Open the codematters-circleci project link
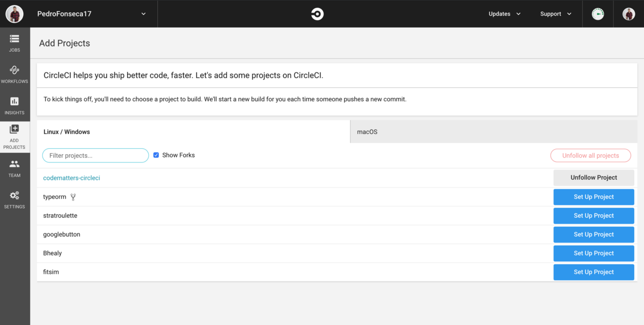This screenshot has height=325, width=644. (72, 178)
